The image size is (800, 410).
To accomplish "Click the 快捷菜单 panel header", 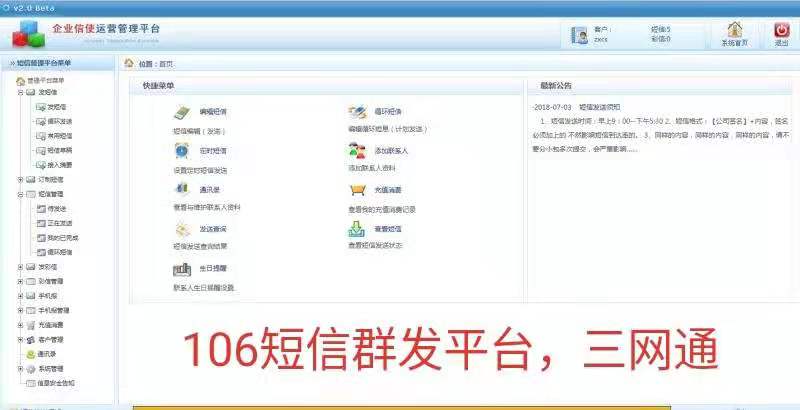I will point(158,86).
